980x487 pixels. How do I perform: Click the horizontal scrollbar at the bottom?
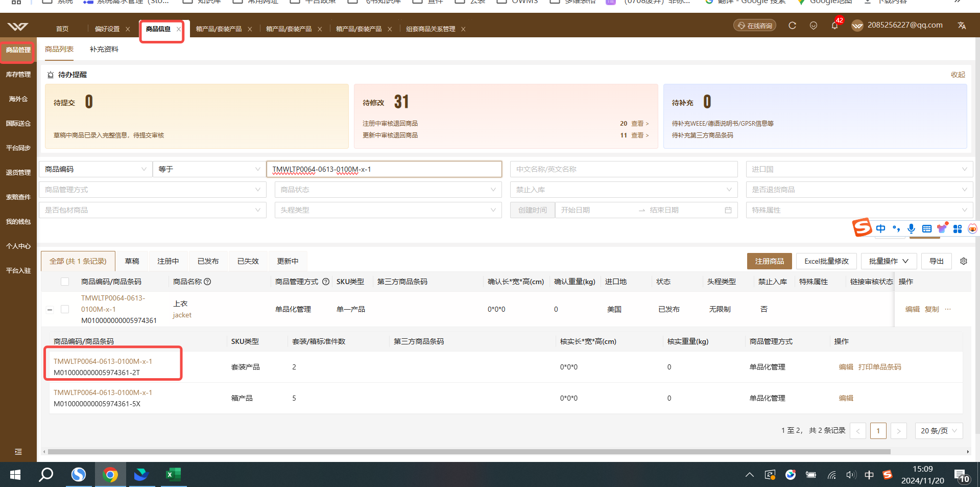(469, 452)
